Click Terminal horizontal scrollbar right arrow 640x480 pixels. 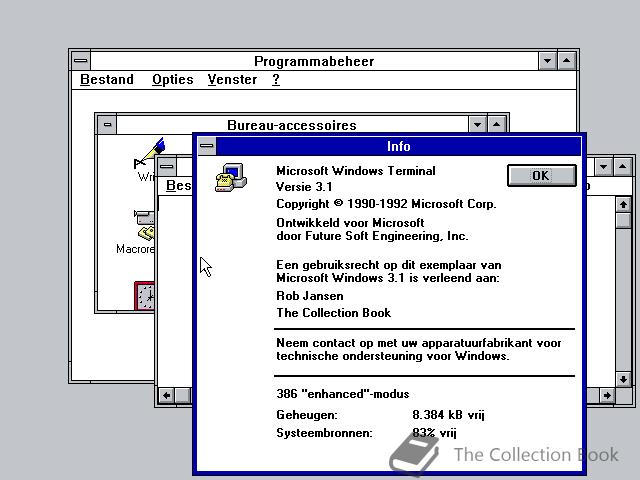click(x=607, y=395)
